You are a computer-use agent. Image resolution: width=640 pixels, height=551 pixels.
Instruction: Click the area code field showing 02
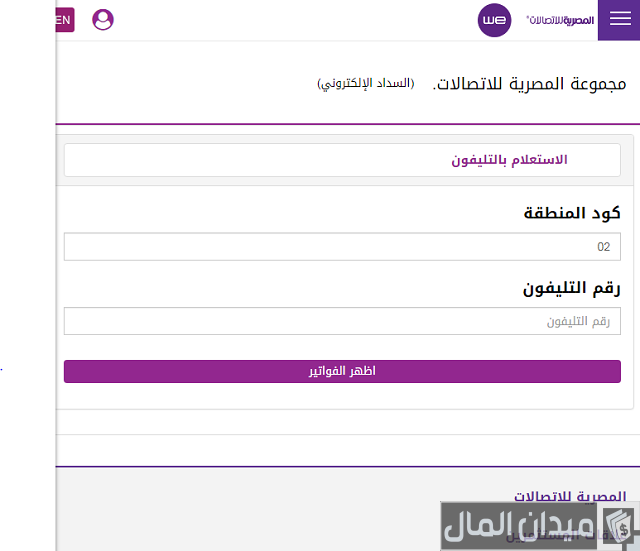[342, 247]
